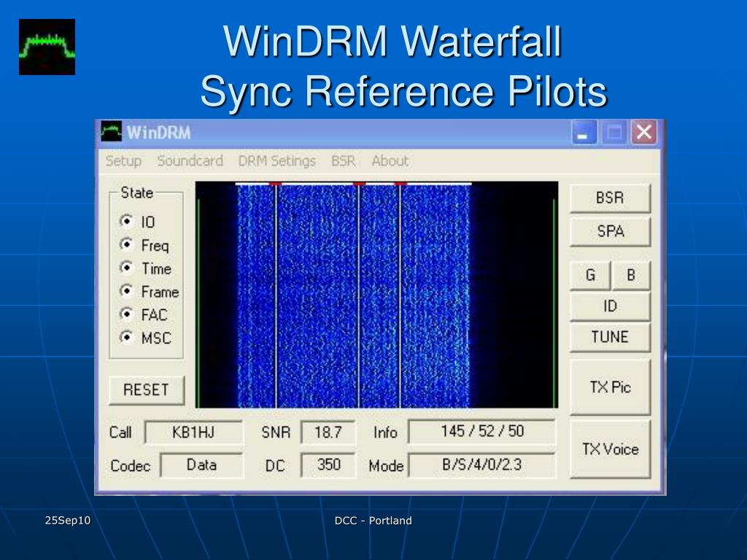Click the G button
Viewport: 747px width, 560px height.
coord(590,275)
